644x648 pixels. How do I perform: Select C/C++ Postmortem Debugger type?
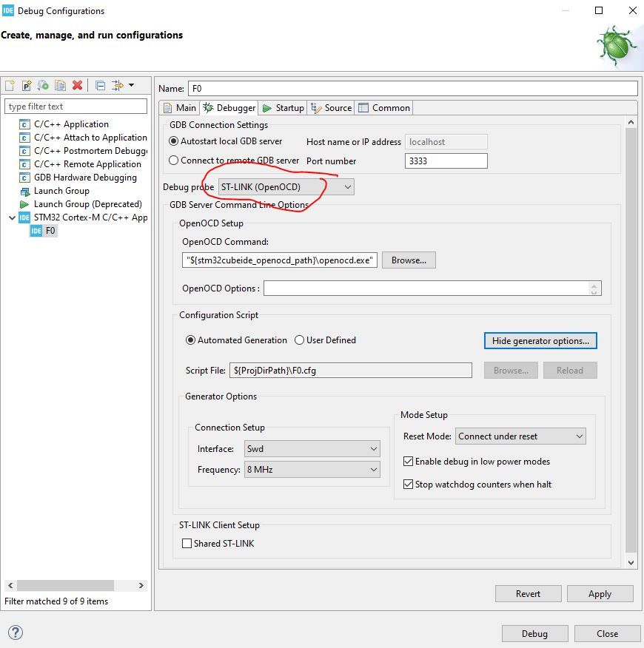pyautogui.click(x=83, y=150)
